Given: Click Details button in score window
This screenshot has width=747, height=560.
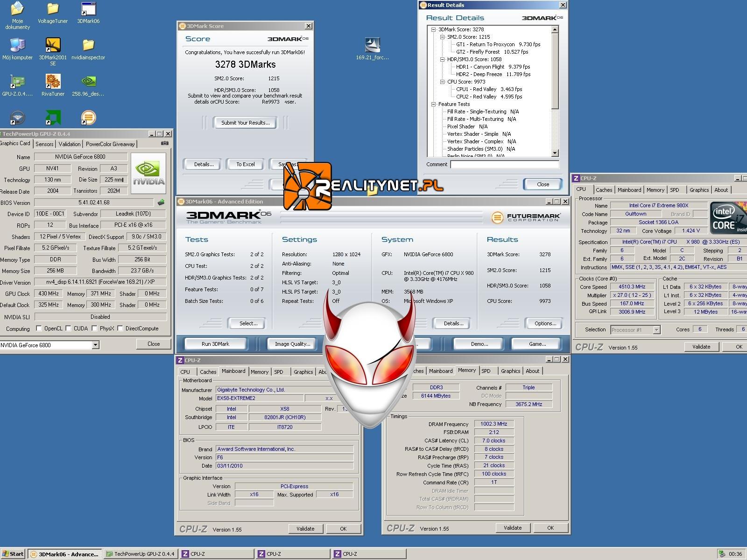Looking at the screenshot, I should [x=204, y=164].
